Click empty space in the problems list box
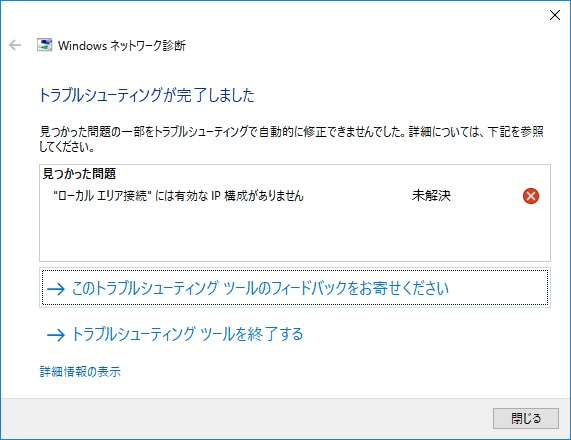 (x=295, y=233)
